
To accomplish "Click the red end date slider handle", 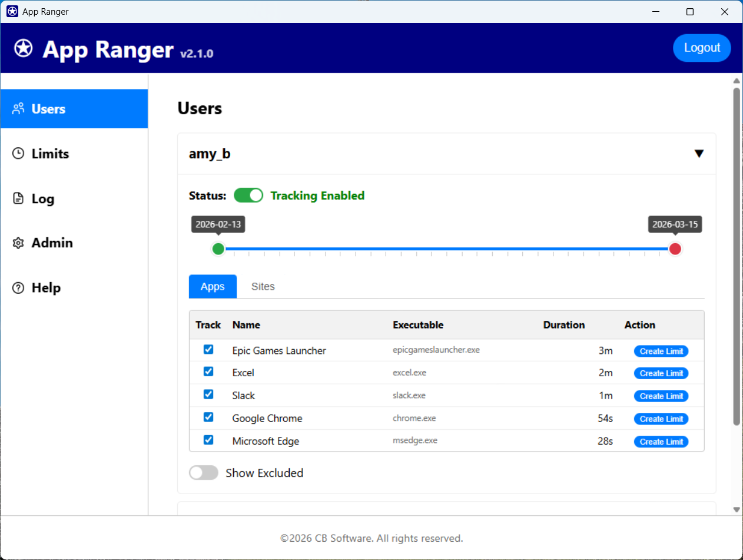I will coord(675,248).
